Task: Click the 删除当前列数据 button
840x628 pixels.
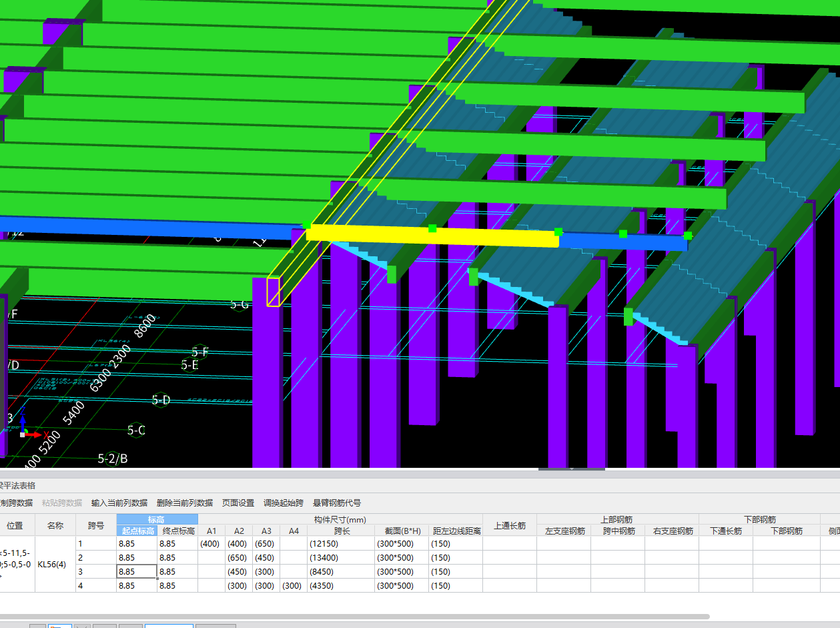Action: [x=185, y=503]
